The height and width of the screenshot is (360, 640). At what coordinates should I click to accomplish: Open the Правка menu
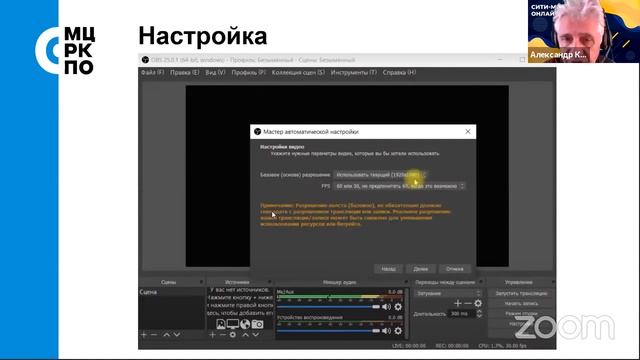click(x=184, y=73)
